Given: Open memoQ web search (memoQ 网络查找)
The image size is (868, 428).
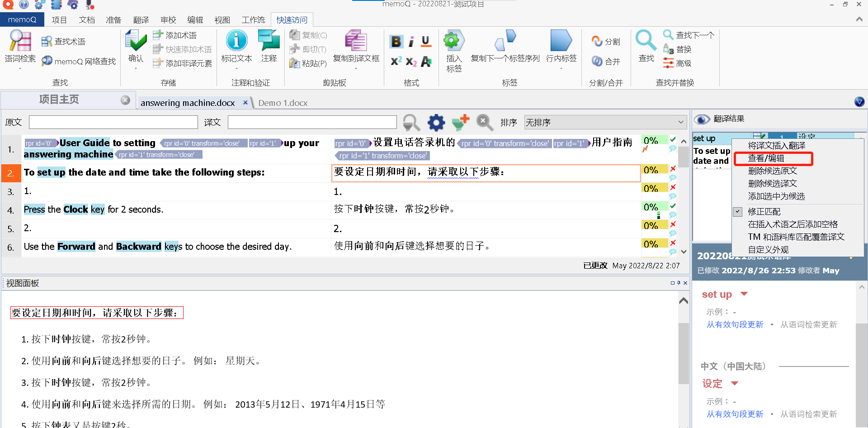Looking at the screenshot, I should click(78, 61).
